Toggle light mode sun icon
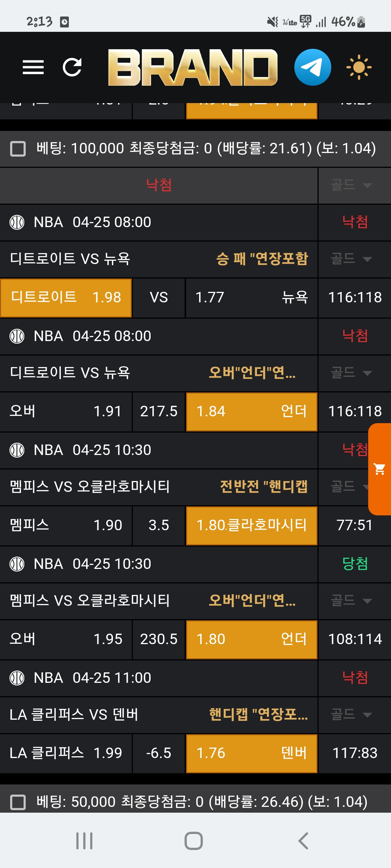 pos(358,67)
